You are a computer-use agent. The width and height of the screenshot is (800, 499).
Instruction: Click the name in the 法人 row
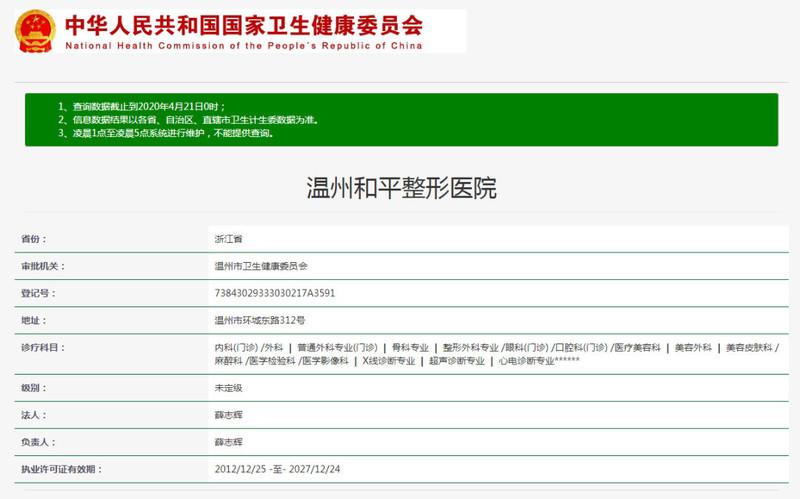[229, 414]
